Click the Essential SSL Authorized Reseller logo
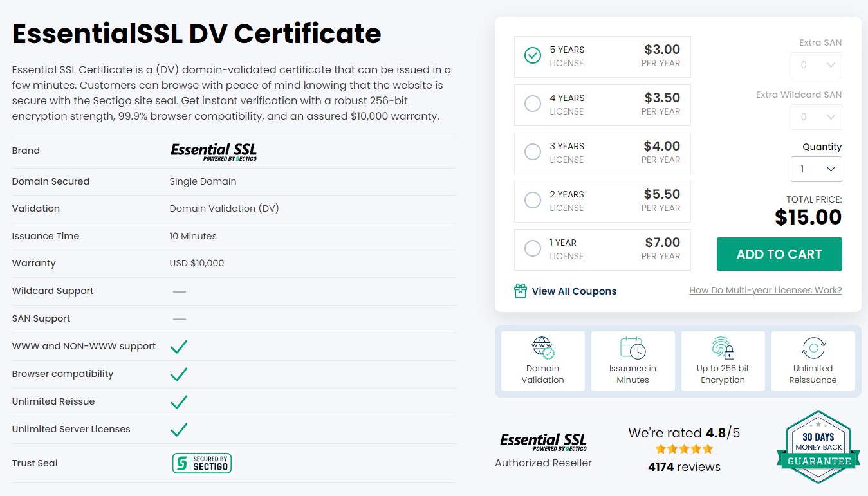This screenshot has height=496, width=868. point(544,441)
